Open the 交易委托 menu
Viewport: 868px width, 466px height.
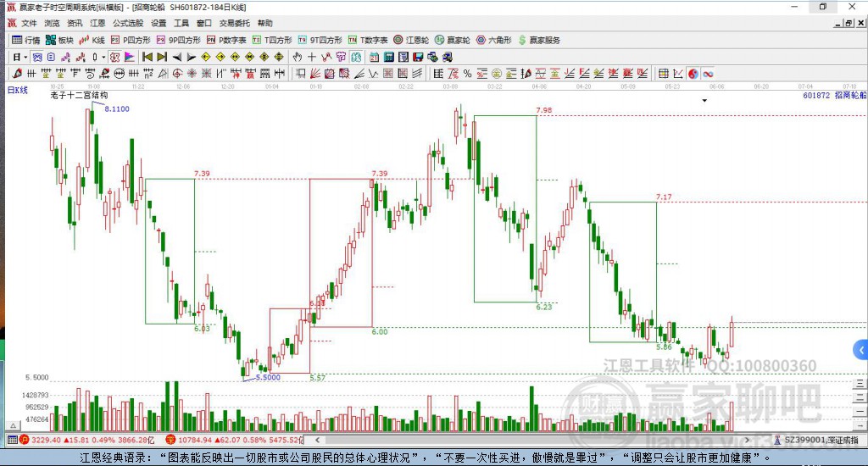pyautogui.click(x=235, y=23)
